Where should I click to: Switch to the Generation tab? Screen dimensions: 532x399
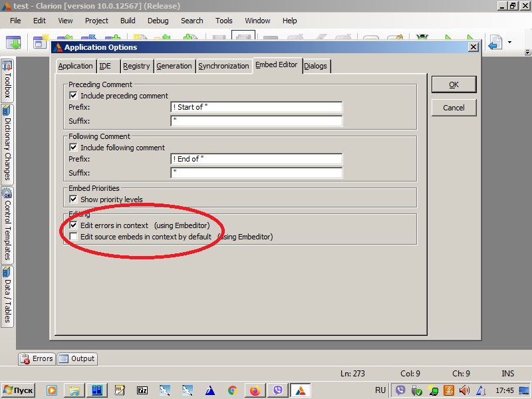(174, 66)
